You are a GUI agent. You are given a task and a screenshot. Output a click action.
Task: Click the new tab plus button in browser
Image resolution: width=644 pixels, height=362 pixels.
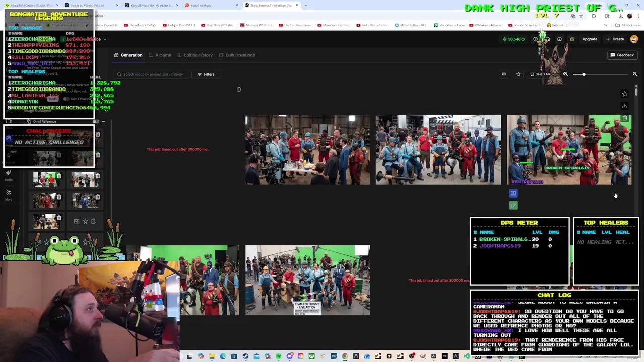point(306,5)
